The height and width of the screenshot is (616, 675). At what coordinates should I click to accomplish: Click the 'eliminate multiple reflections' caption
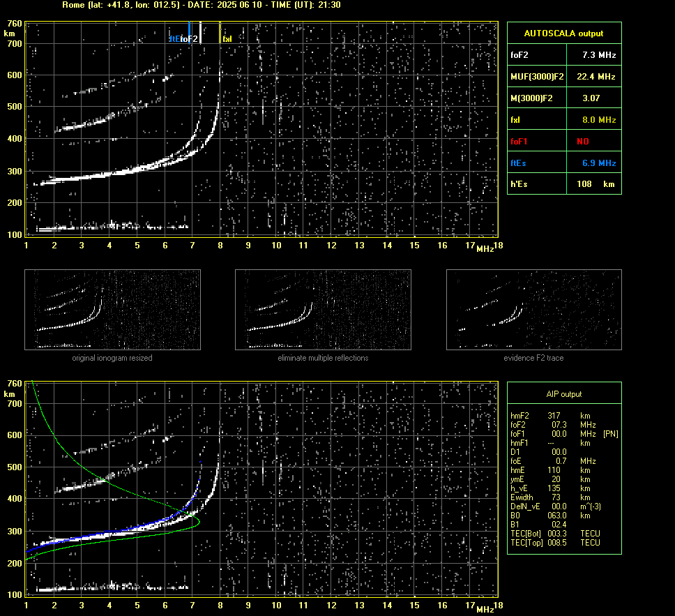coord(323,358)
